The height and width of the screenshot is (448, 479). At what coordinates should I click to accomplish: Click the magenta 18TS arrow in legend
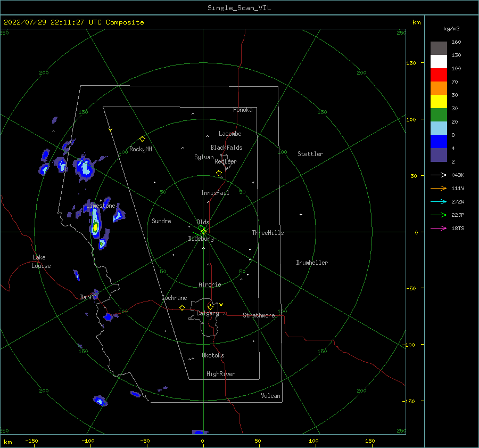439,228
